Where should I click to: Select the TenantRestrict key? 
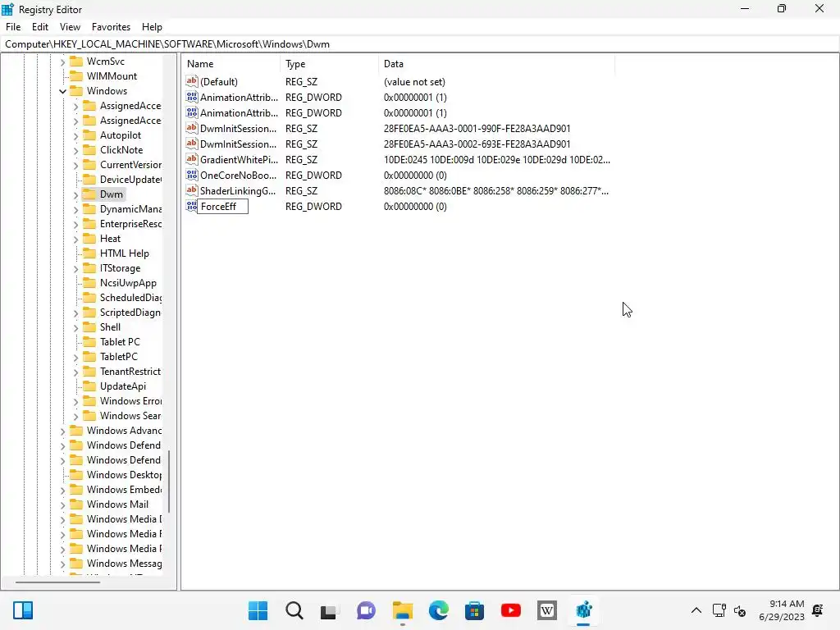[x=130, y=372]
